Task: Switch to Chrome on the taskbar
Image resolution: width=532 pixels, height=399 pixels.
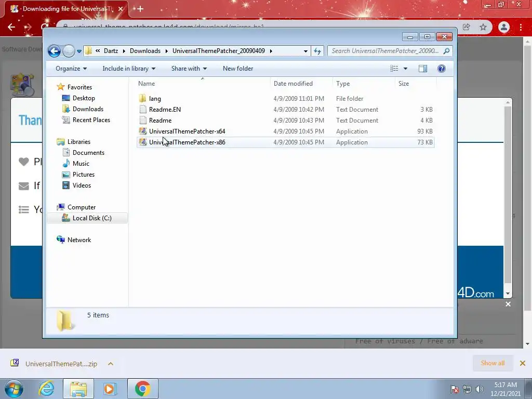Action: [143, 389]
